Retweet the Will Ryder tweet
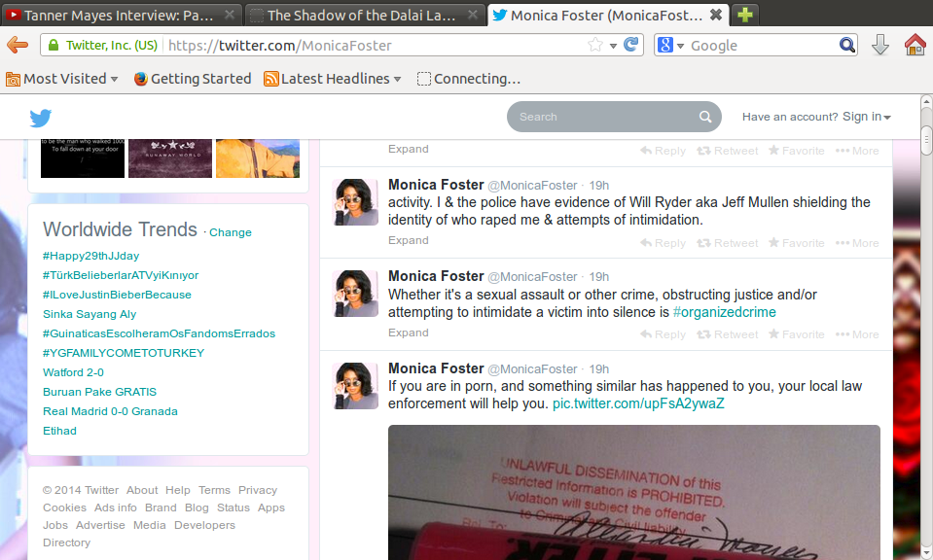The height and width of the screenshot is (560, 933). (727, 243)
